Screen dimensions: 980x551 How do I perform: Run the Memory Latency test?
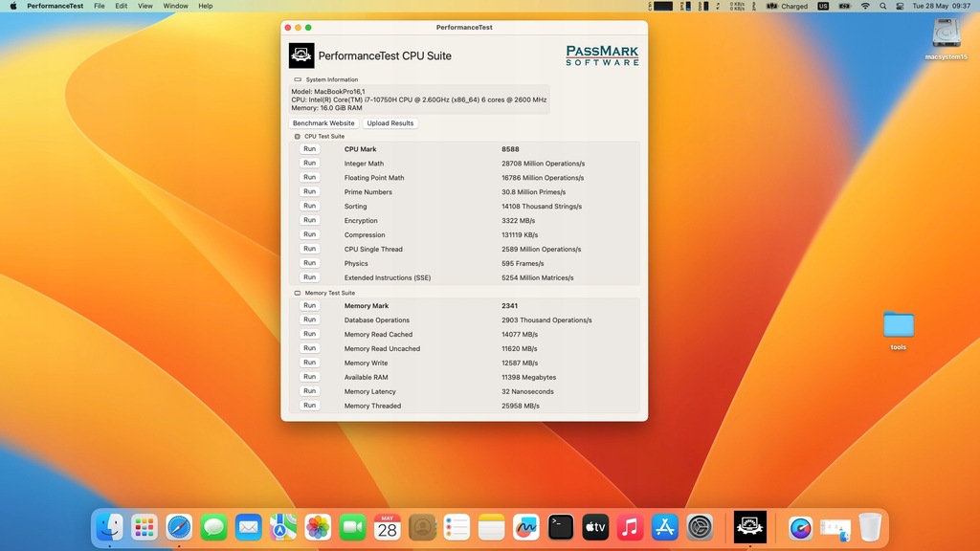click(x=309, y=391)
